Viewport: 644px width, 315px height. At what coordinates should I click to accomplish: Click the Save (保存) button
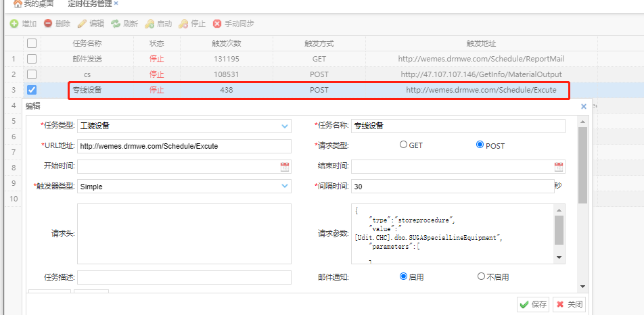click(533, 304)
